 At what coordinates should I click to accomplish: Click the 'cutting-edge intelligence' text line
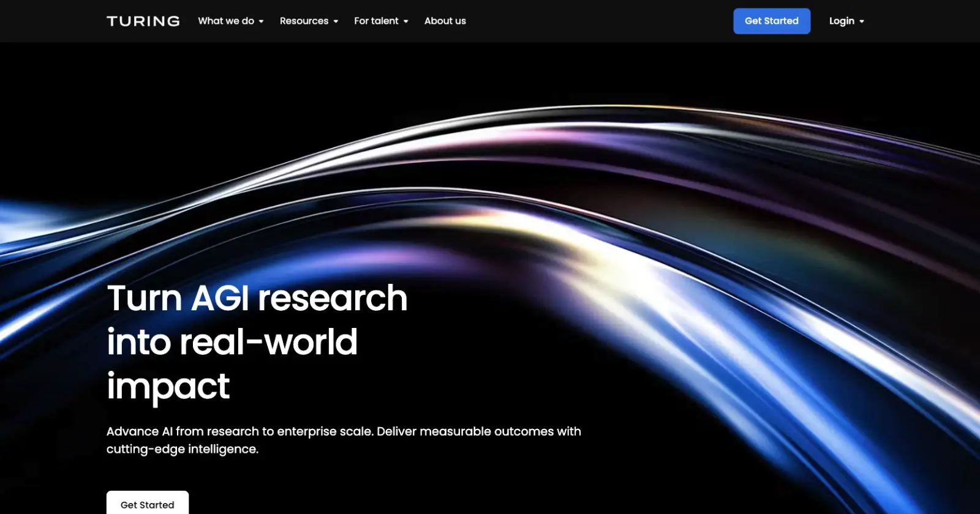pos(182,449)
